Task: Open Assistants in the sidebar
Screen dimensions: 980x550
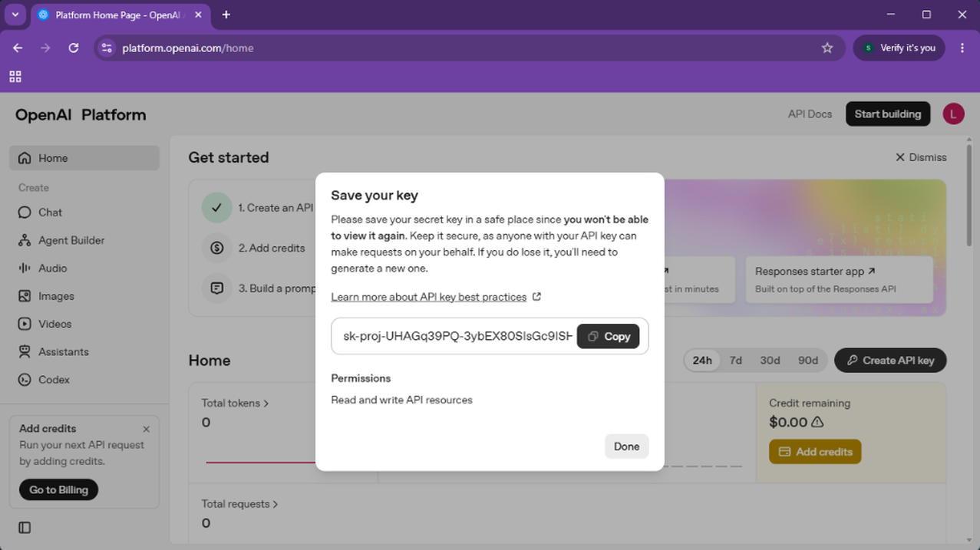Action: tap(84, 351)
